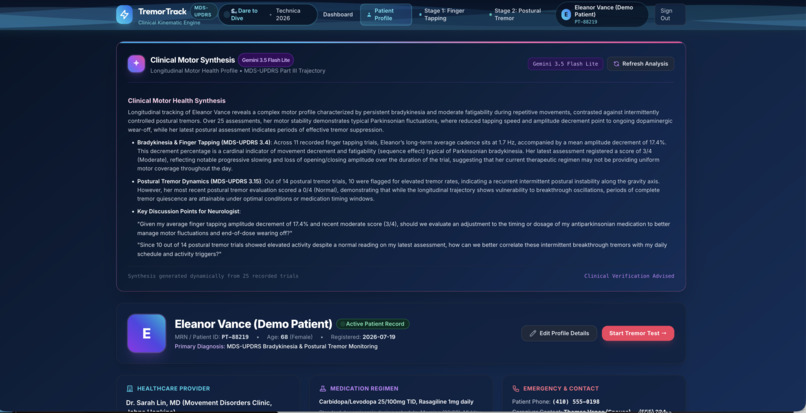Click the Medication Regimen flask icon
The height and width of the screenshot is (413, 806).
pyautogui.click(x=323, y=389)
